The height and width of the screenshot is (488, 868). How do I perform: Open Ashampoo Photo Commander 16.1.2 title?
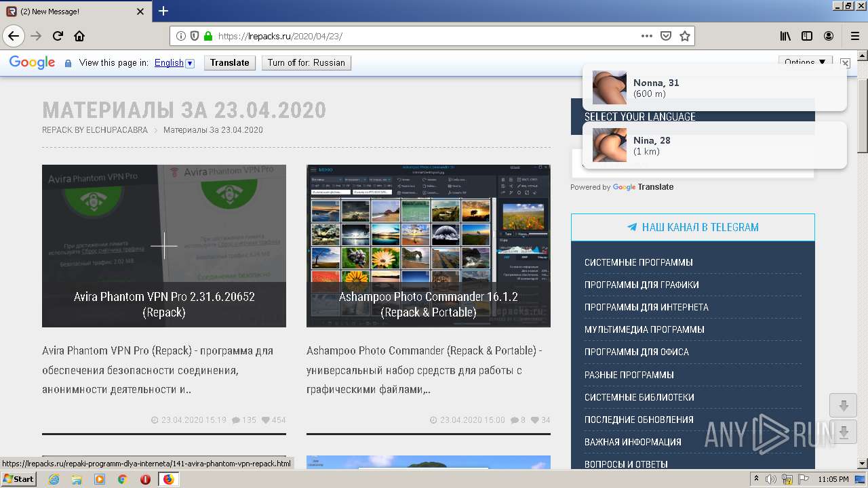pos(429,304)
